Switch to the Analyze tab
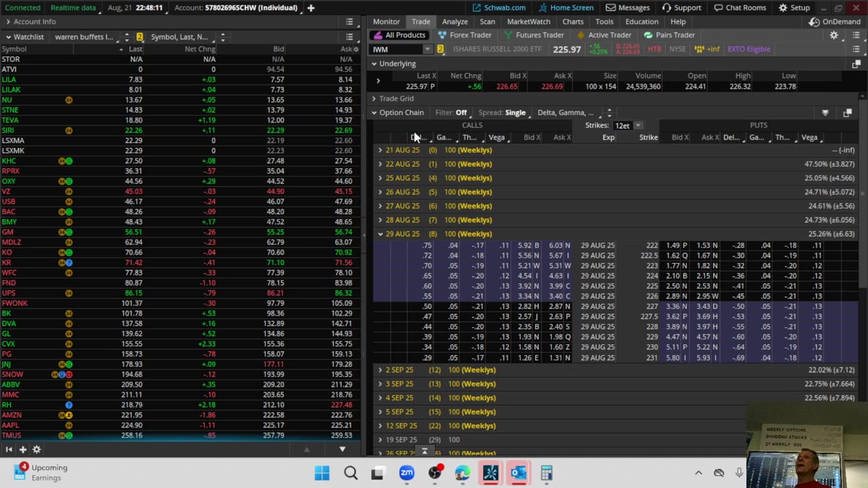This screenshot has height=488, width=868. pos(454,22)
